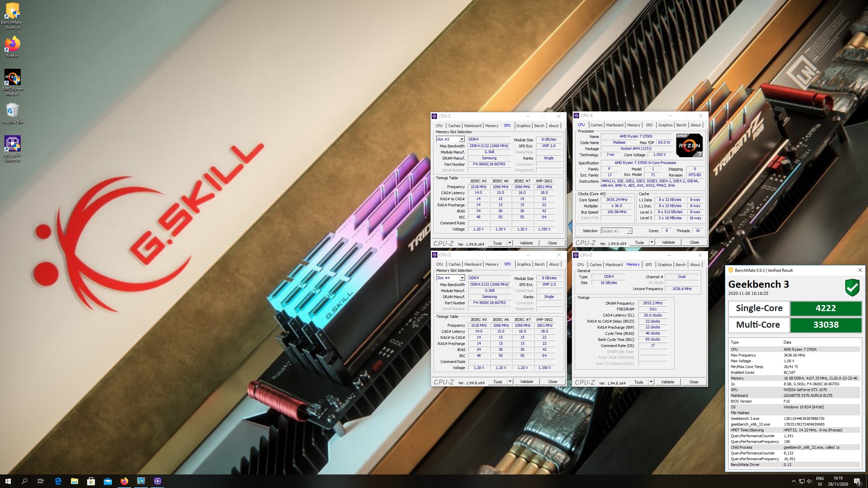
Task: Open Slot #4 memory slot dropdown
Action: (x=462, y=278)
